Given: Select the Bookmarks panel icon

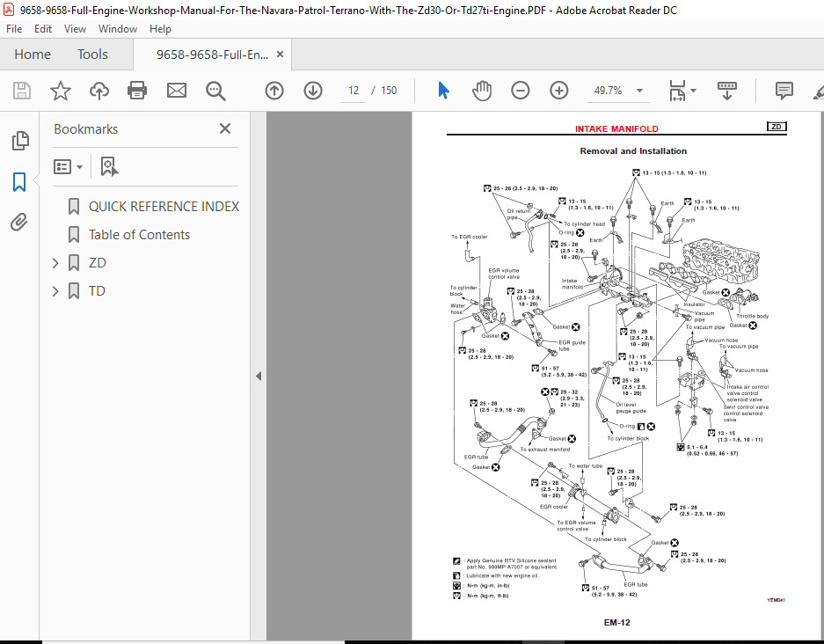Looking at the screenshot, I should point(19,182).
